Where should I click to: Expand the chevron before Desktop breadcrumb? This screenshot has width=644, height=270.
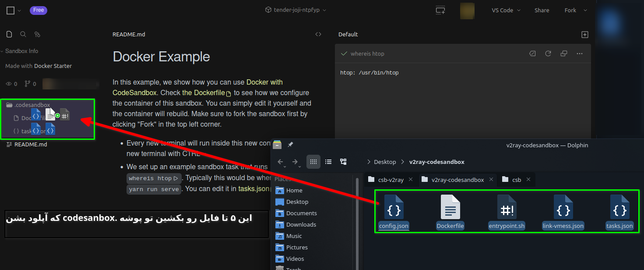point(369,162)
